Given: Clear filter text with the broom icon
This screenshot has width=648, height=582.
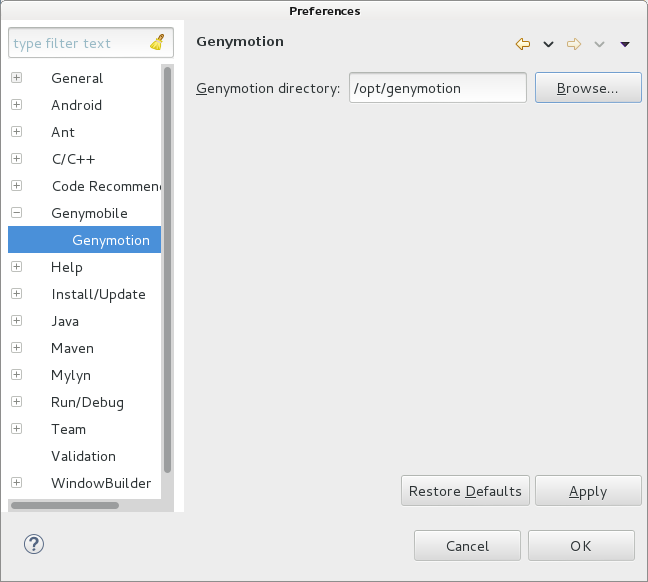Looking at the screenshot, I should tap(157, 43).
